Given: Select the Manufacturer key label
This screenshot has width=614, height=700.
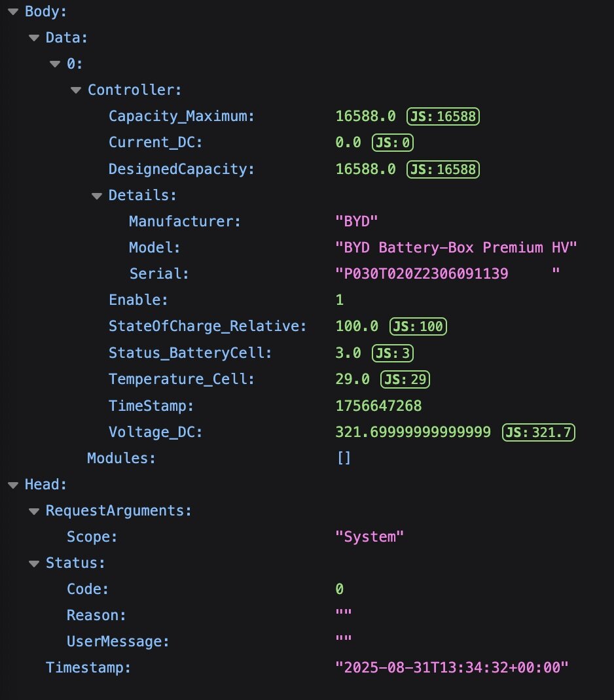Looking at the screenshot, I should pos(185,221).
